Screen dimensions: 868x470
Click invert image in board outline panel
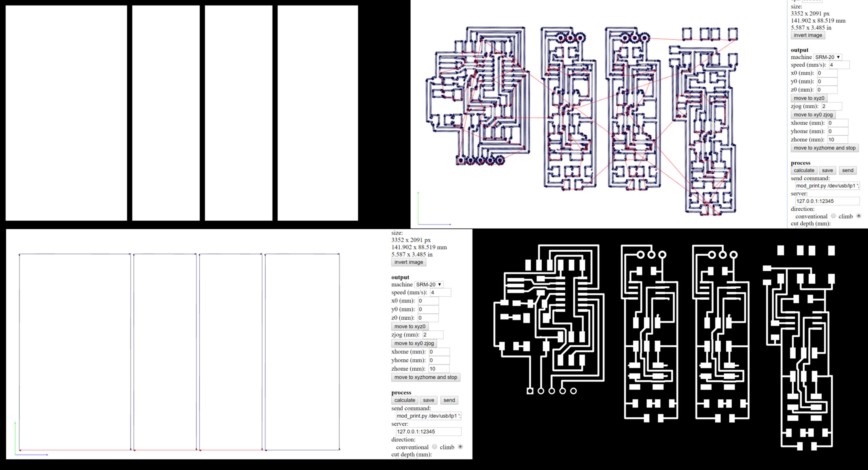point(408,262)
